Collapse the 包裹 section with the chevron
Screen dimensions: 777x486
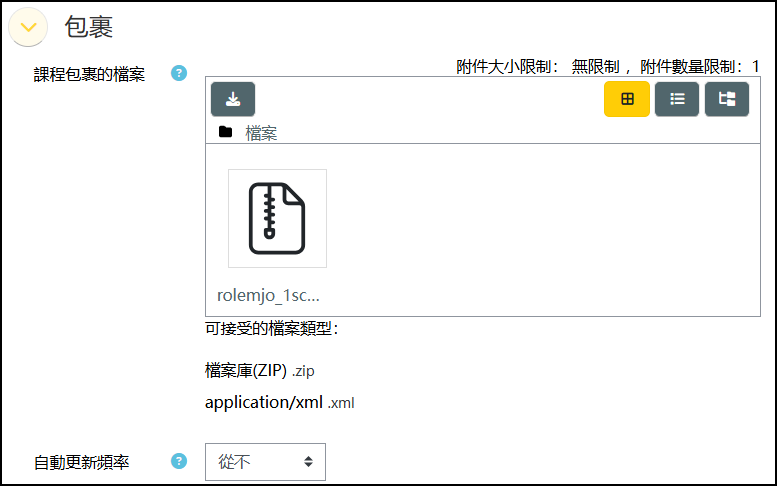(x=28, y=27)
